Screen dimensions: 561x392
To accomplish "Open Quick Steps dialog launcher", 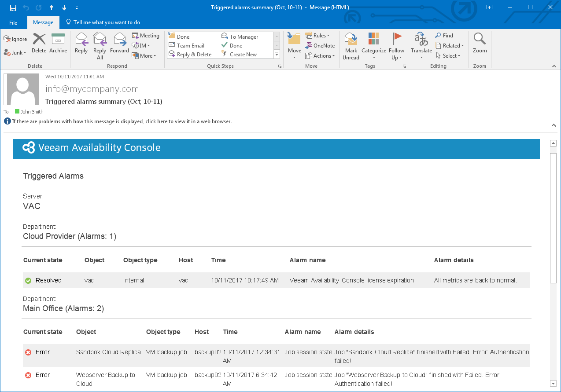I will point(279,66).
